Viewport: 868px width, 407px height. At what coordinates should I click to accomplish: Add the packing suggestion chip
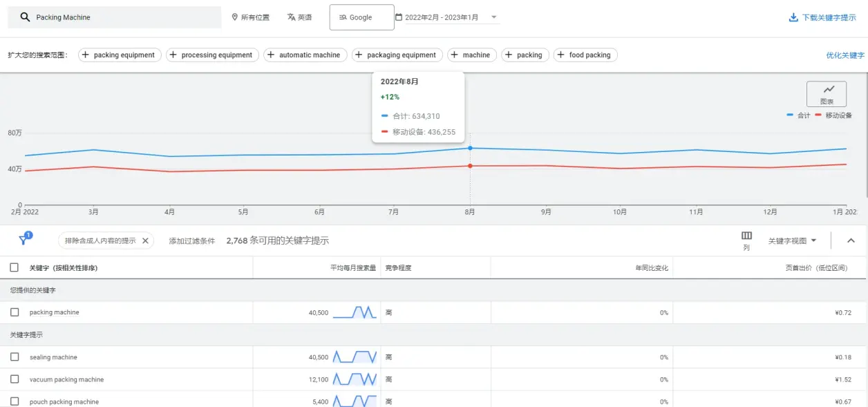pyautogui.click(x=525, y=55)
